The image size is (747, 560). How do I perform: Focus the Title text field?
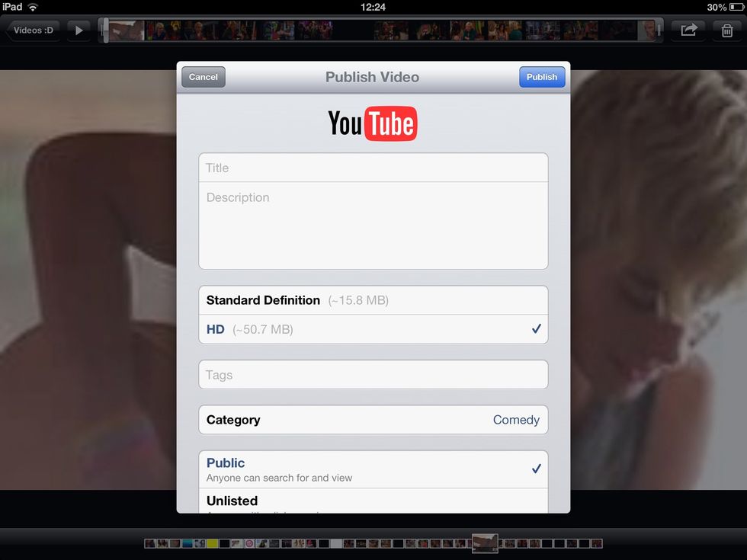pos(373,168)
